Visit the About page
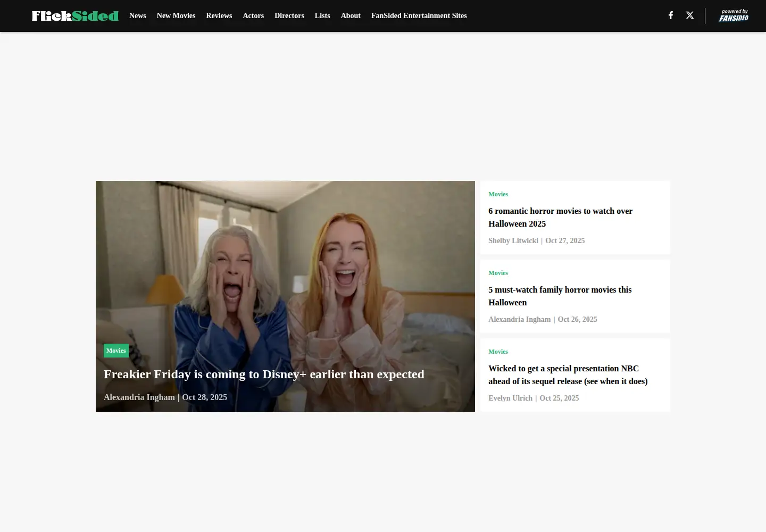Image resolution: width=766 pixels, height=532 pixels. click(x=351, y=16)
